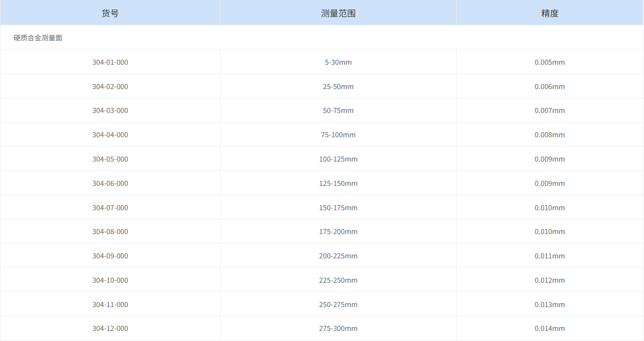This screenshot has height=341, width=644.
Task: Click the 货号 column header
Action: [110, 13]
